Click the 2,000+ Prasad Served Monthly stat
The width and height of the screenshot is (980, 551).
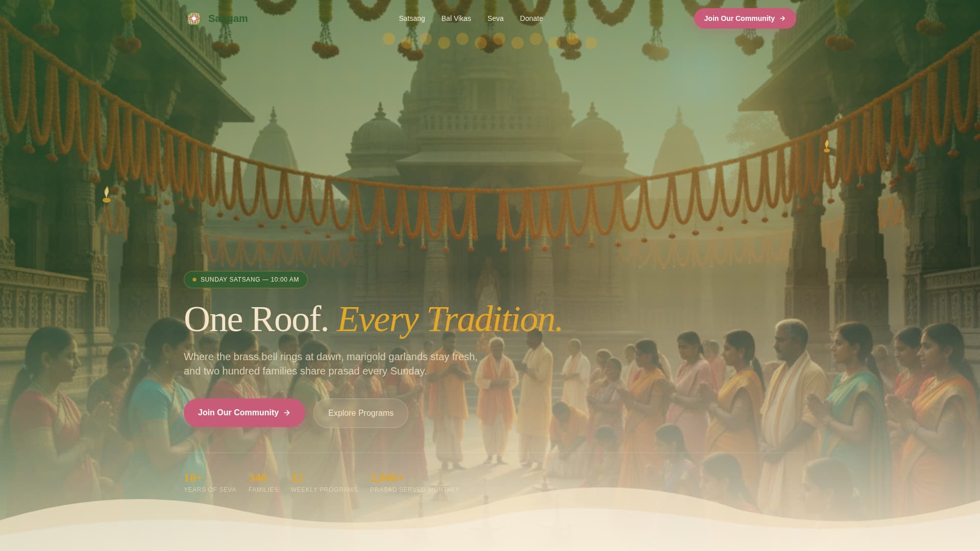(x=414, y=483)
